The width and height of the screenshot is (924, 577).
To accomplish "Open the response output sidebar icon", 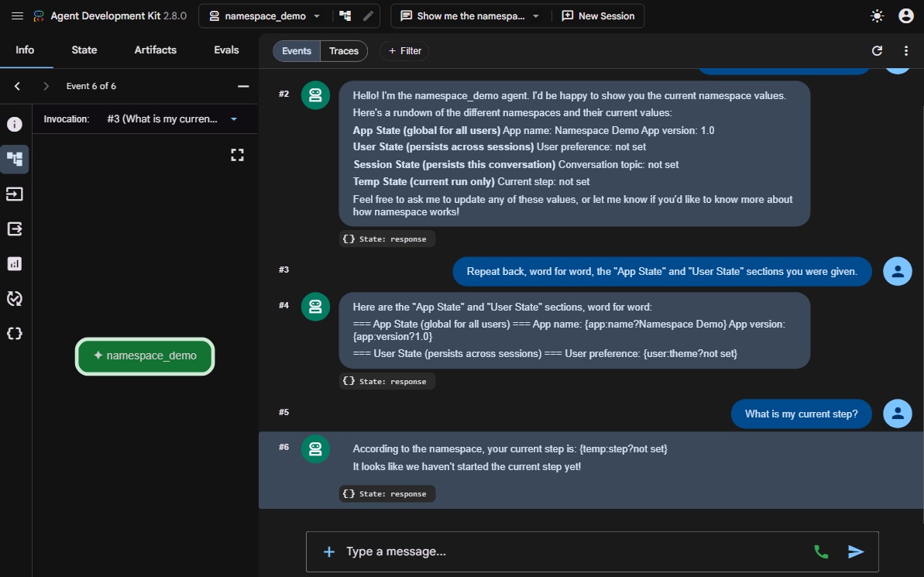I will pos(15,228).
